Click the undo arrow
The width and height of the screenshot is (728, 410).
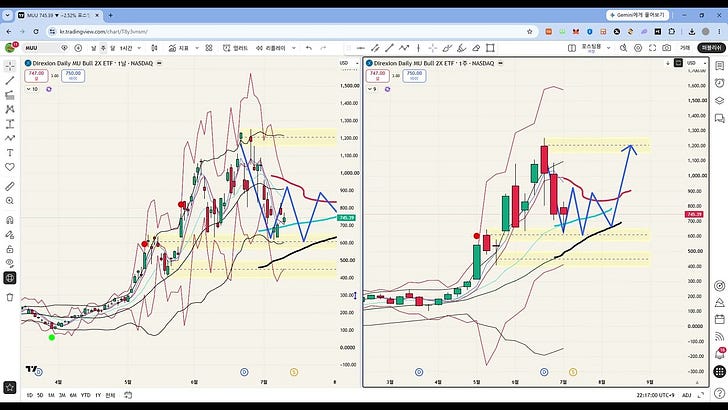[309, 48]
